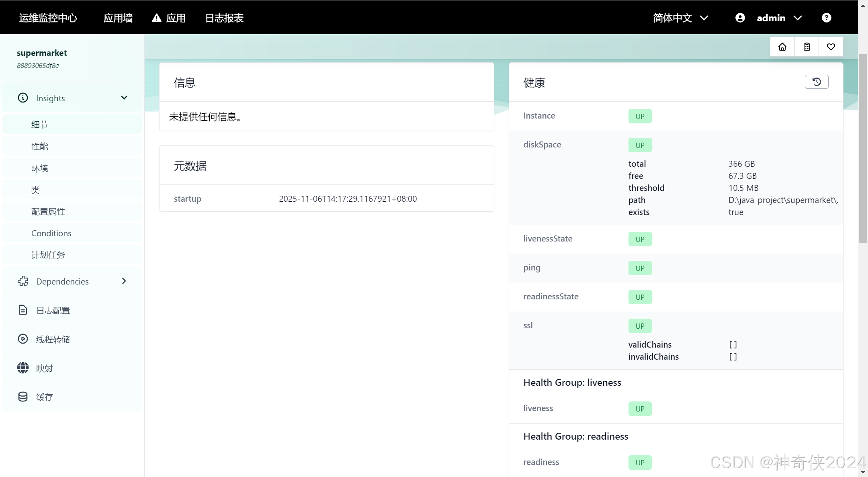Screen dimensions: 868x477
Task: Click the admin user avatar icon
Action: 740,18
